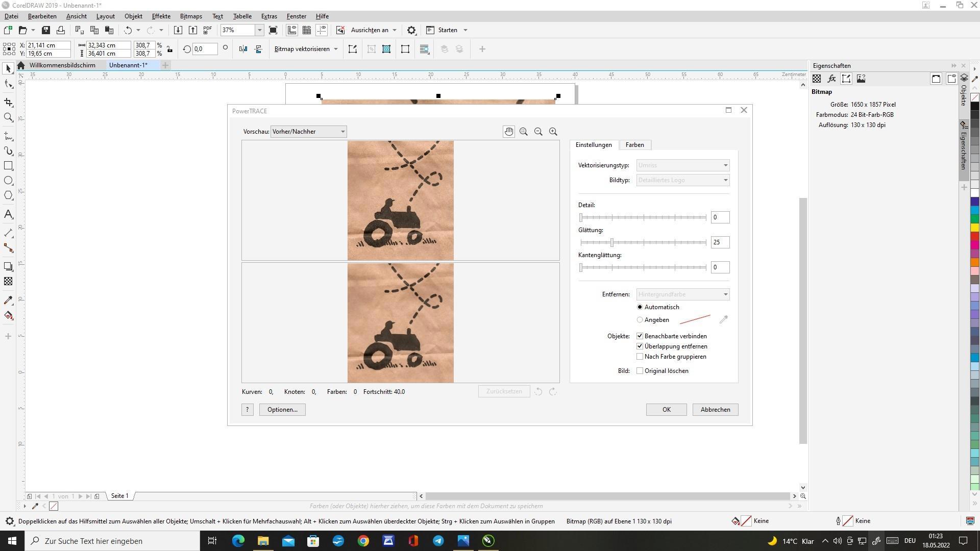This screenshot has width=980, height=551.
Task: Click the Save disk icon in toolbar
Action: click(46, 30)
